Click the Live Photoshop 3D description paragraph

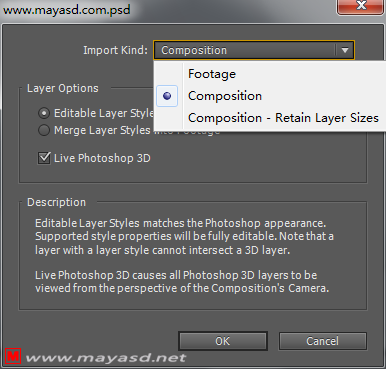coord(182,282)
